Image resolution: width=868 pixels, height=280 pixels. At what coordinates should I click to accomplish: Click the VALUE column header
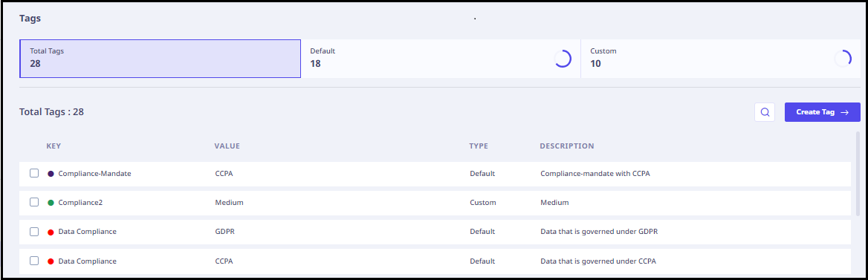click(227, 146)
